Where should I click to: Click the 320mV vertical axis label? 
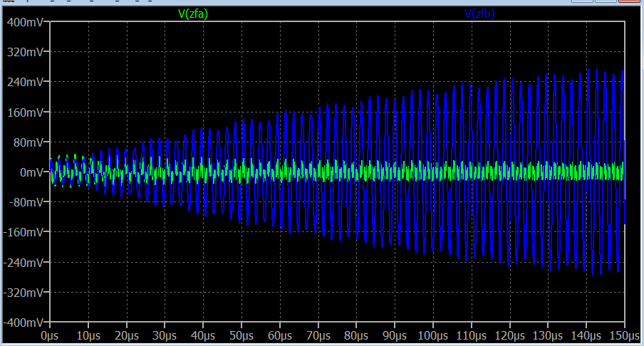click(x=27, y=52)
